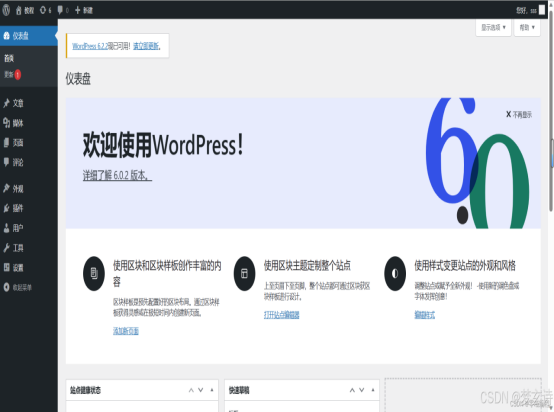Click the page blocks circle icon
Image resolution: width=554 pixels, height=412 pixels.
[x=94, y=273]
